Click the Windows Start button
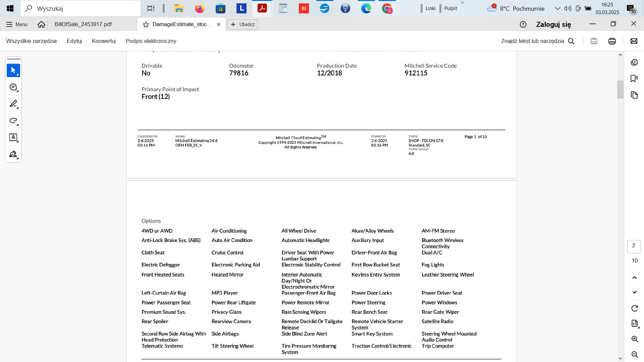Image resolution: width=644 pixels, height=362 pixels. tap(10, 8)
